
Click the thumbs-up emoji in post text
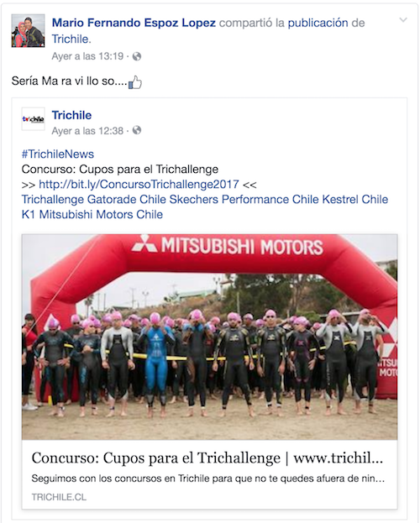[135, 82]
